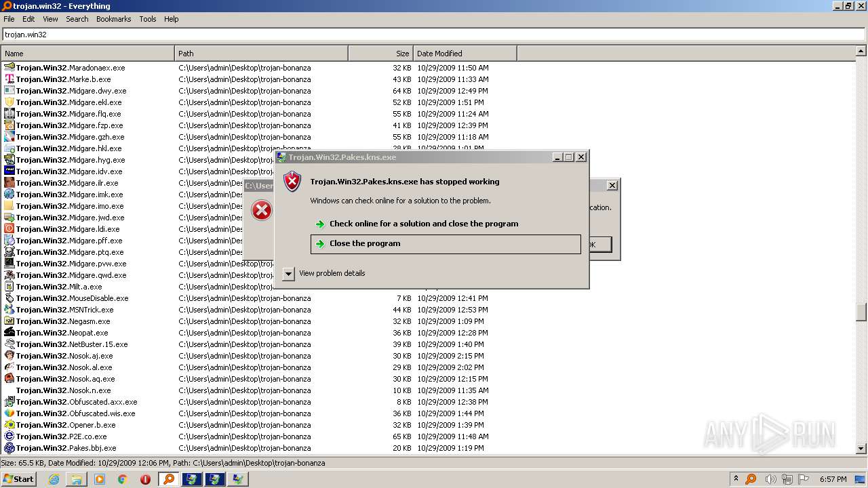The width and height of the screenshot is (868, 488).
Task: Click the red Opera icon in the taskbar
Action: [145, 479]
